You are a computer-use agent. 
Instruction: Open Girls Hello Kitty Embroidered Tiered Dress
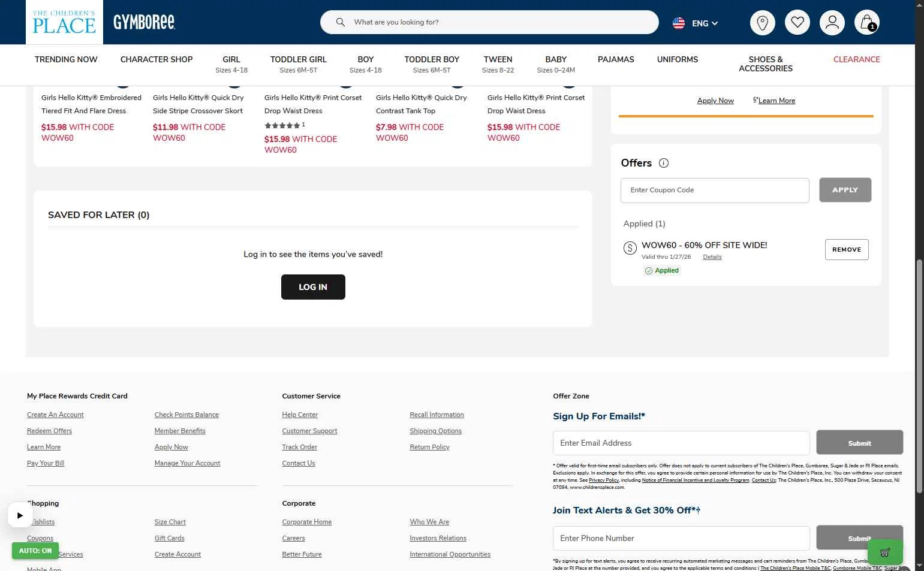coord(91,104)
